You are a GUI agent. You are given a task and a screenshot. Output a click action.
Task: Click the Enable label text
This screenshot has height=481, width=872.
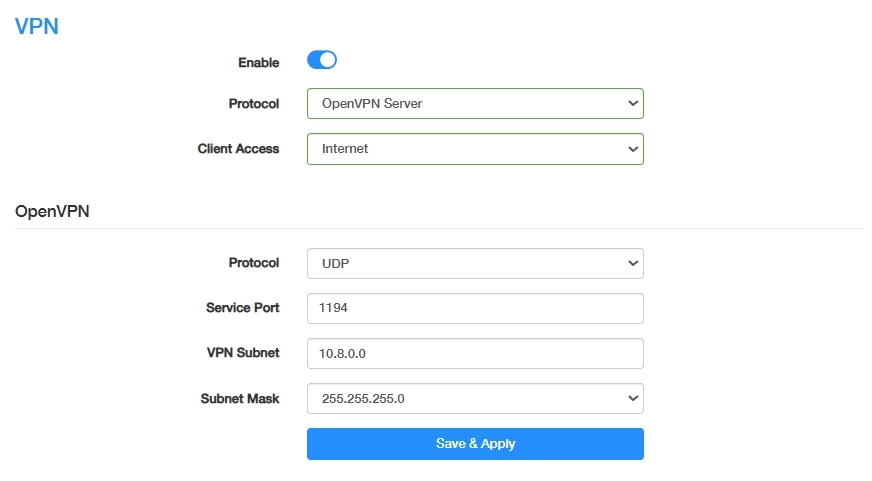pyautogui.click(x=258, y=62)
